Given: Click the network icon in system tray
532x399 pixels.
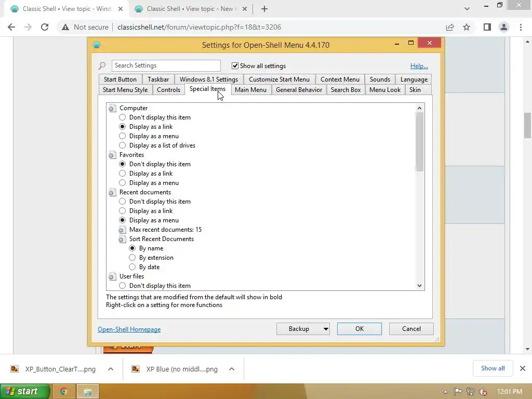Looking at the screenshot, I should (x=470, y=392).
